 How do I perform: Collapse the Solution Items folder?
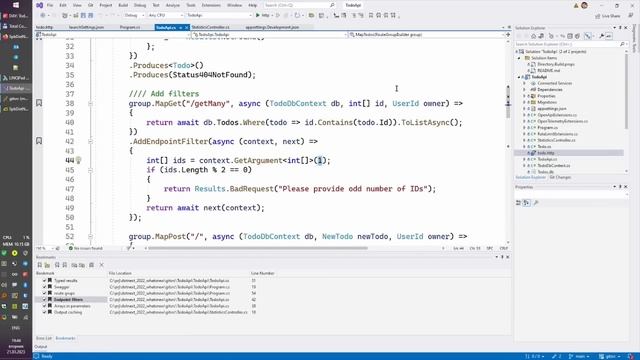(x=519, y=58)
